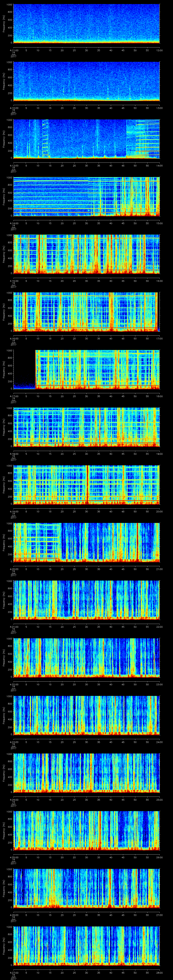Select the 4:18:00 spectrogram panel
The height and width of the screenshot is (980, 173).
(86, 426)
